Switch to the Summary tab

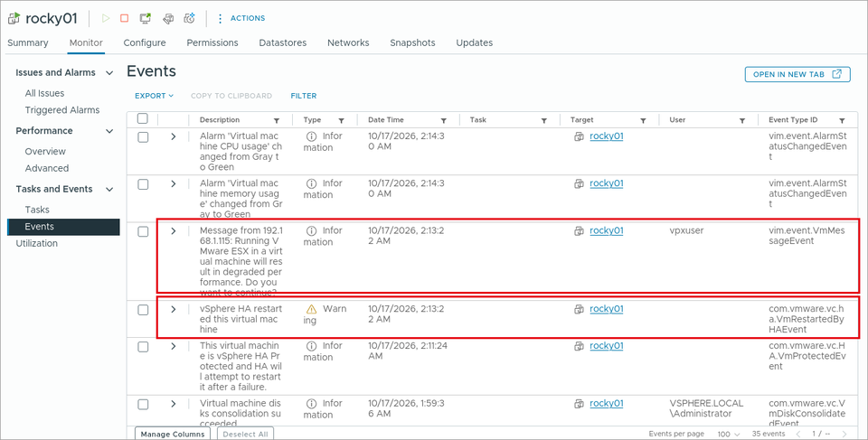coord(28,42)
